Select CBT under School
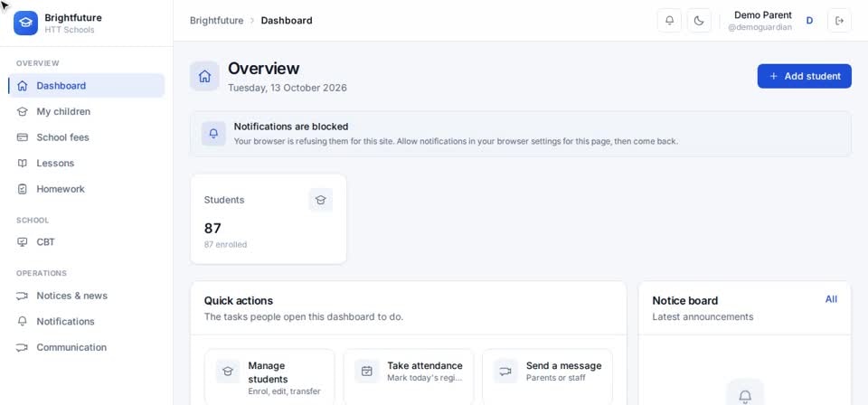Image resolution: width=868 pixels, height=405 pixels. [x=87, y=242]
